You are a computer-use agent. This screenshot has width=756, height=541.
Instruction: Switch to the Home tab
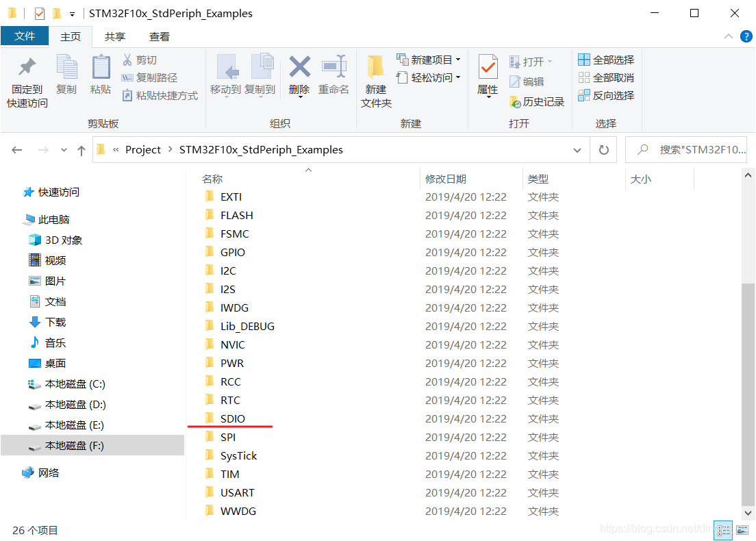[x=71, y=37]
